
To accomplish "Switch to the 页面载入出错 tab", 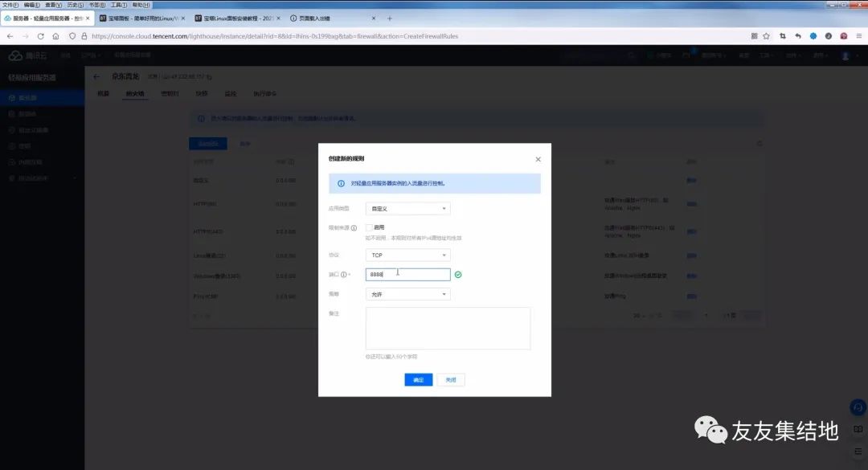I will [x=333, y=18].
